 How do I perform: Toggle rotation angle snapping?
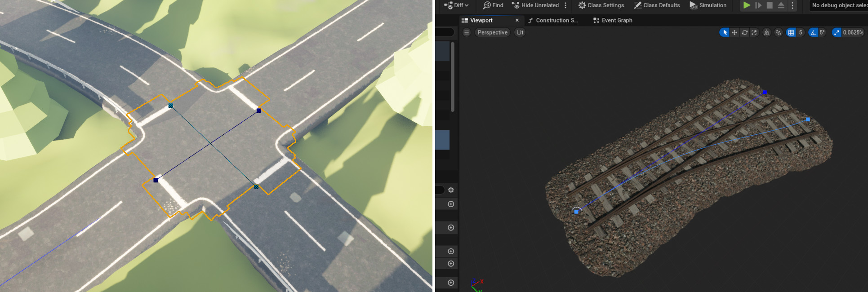click(813, 32)
